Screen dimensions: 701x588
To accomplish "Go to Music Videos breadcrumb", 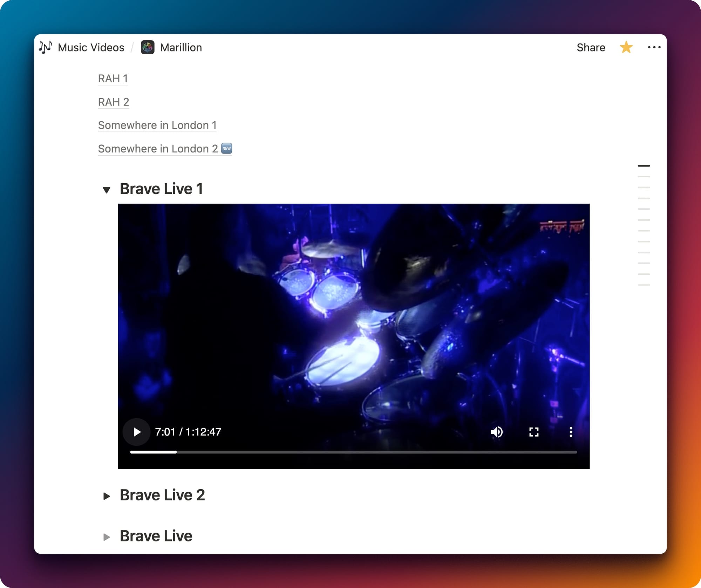I will click(91, 47).
